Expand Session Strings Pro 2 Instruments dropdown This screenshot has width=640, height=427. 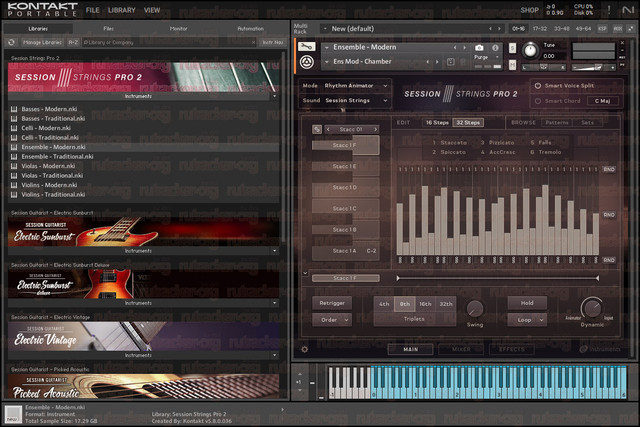[274, 96]
